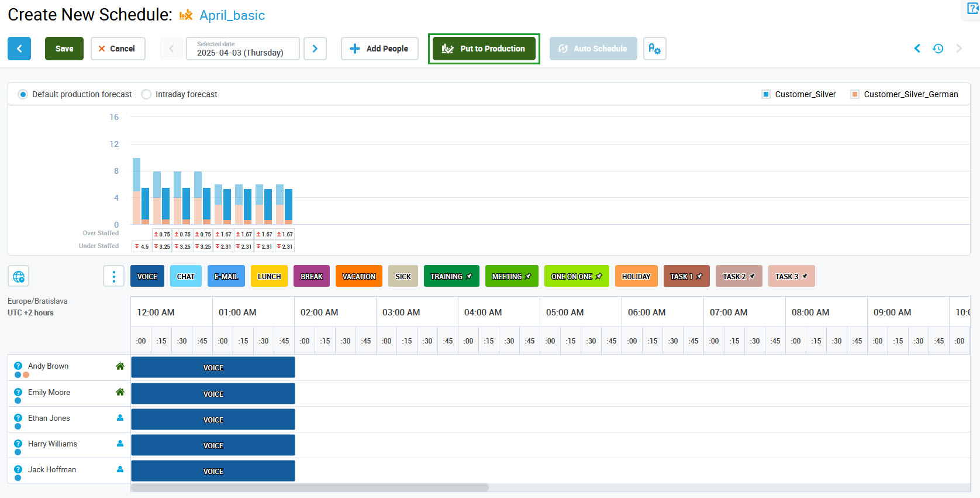980x498 pixels.
Task: Open the timezone globe icon
Action: (x=19, y=276)
